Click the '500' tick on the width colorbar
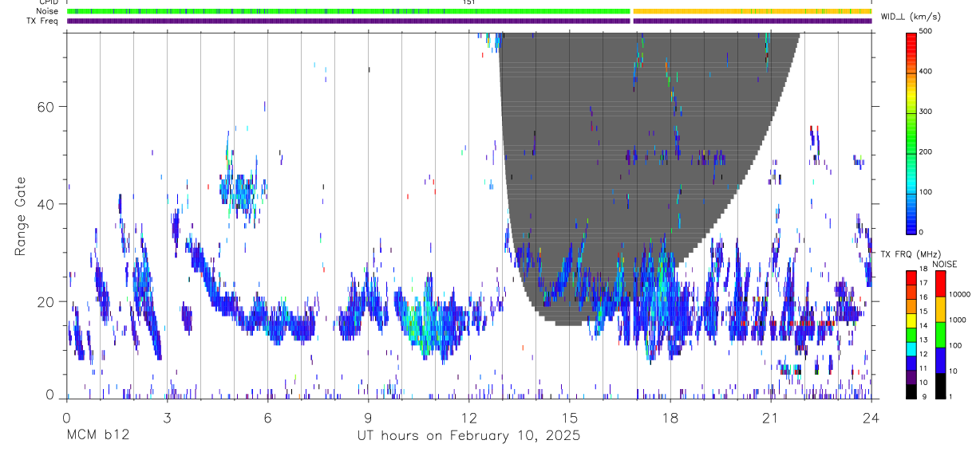The height and width of the screenshot is (452, 980). tap(927, 31)
